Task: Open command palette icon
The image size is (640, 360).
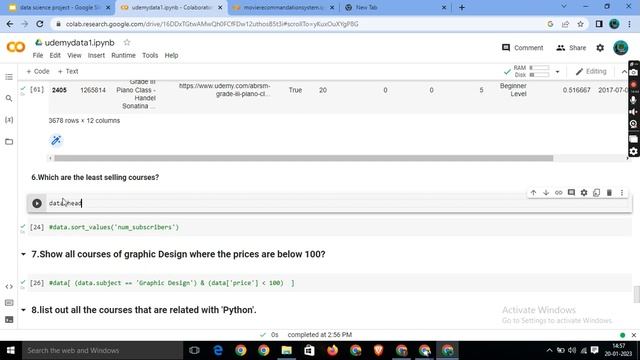Action: [9, 303]
